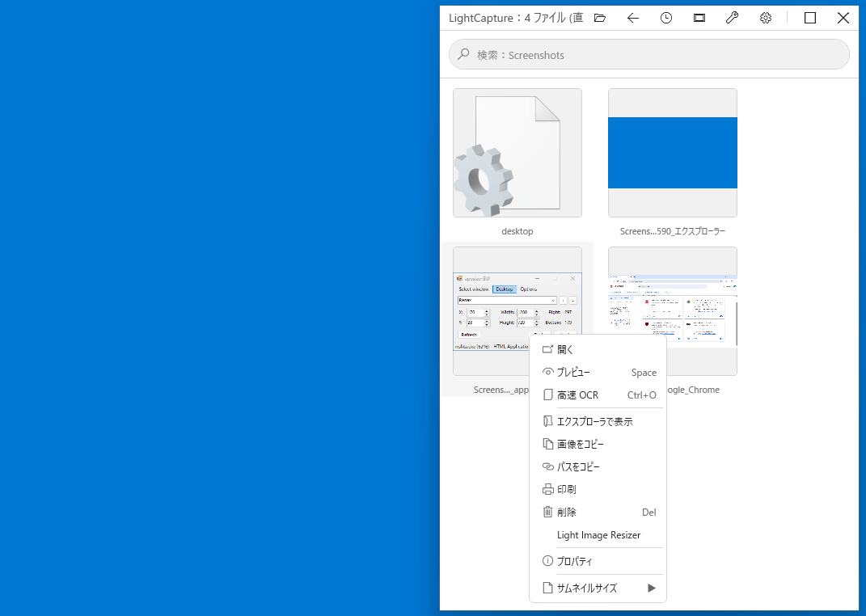Screen dimensions: 866x616
Task: Click the screen capture rectangle icon
Action: coord(699,19)
